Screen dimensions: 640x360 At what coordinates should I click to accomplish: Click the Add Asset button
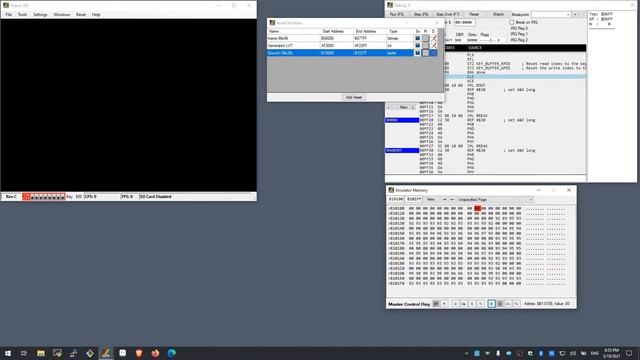pos(354,98)
